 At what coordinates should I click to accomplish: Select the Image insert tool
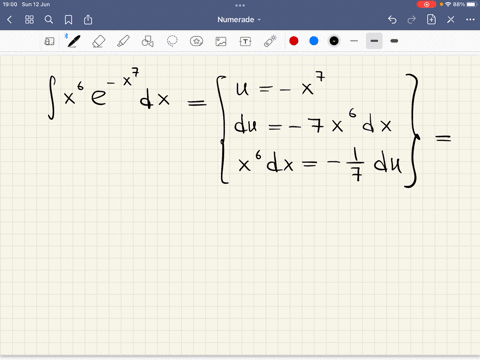tap(221, 41)
